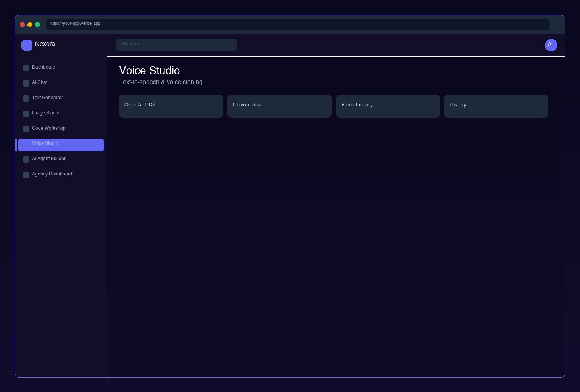The width and height of the screenshot is (580, 392).
Task: Switch to the OpenAI TTS tab
Action: (x=171, y=106)
